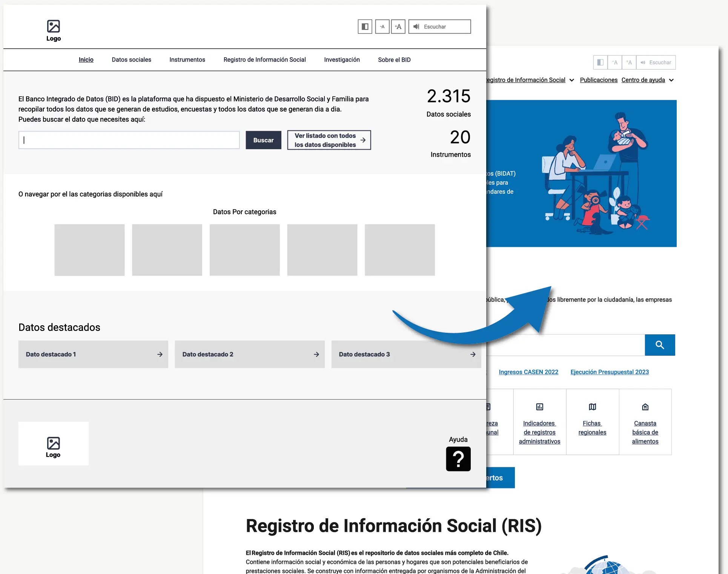
Task: Click the header Logo image in wireframe
Action: 54,31
